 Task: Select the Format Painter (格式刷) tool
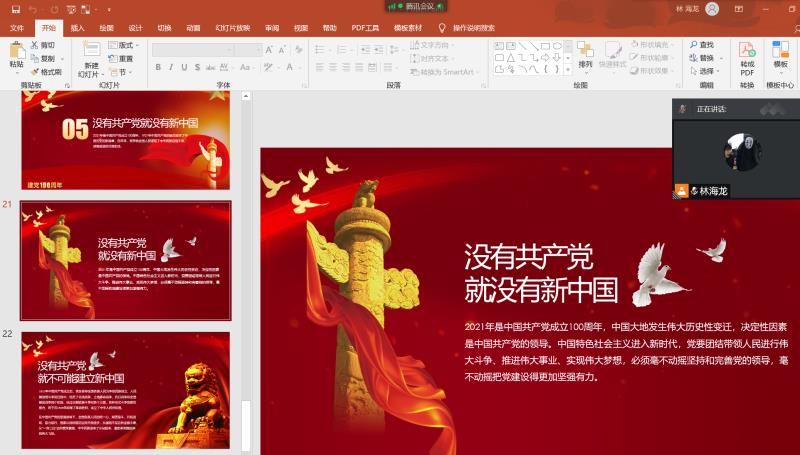(45, 72)
